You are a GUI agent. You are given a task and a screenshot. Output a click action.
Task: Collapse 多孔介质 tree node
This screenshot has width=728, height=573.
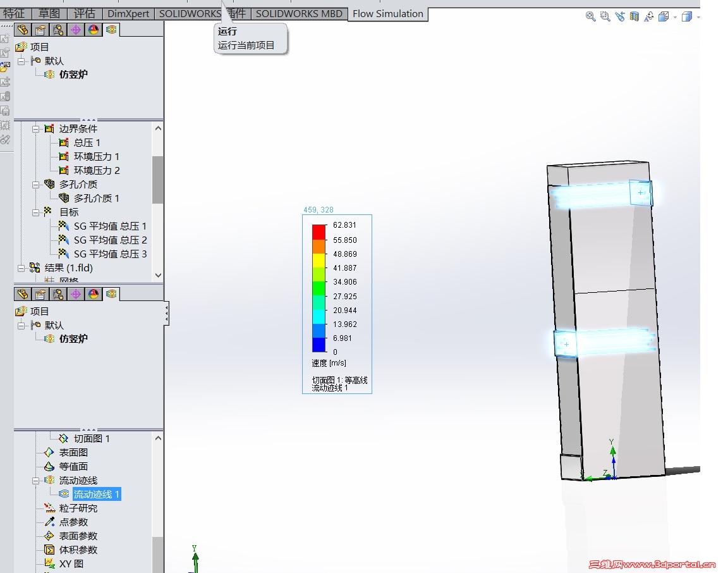pyautogui.click(x=36, y=185)
